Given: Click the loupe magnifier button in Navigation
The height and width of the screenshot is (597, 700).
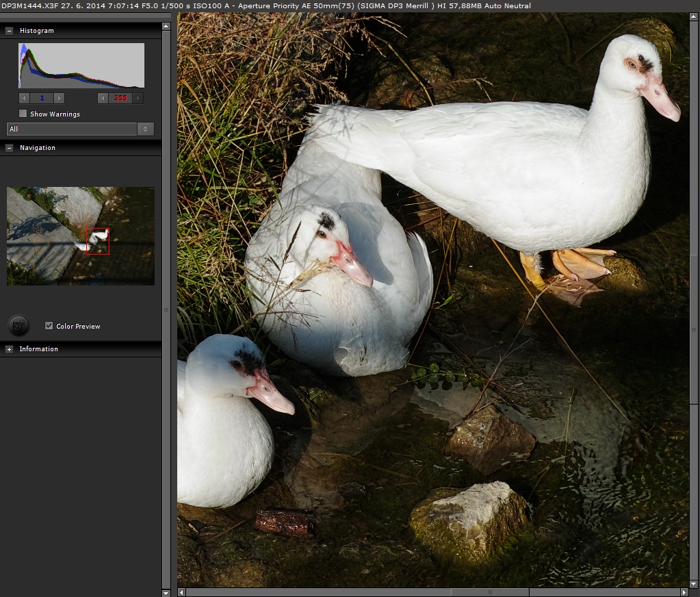Looking at the screenshot, I should pos(19,326).
